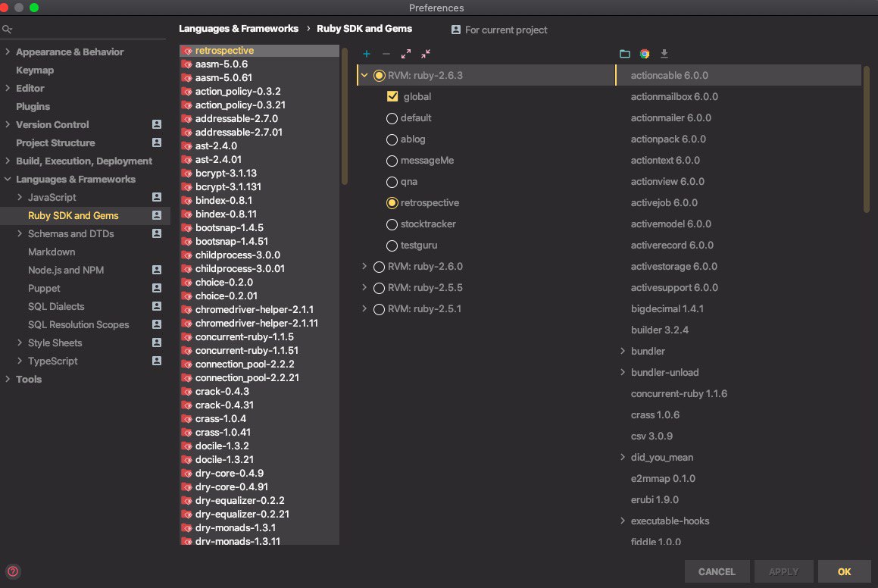
Task: Click the minus icon to remove SDK
Action: pos(386,54)
